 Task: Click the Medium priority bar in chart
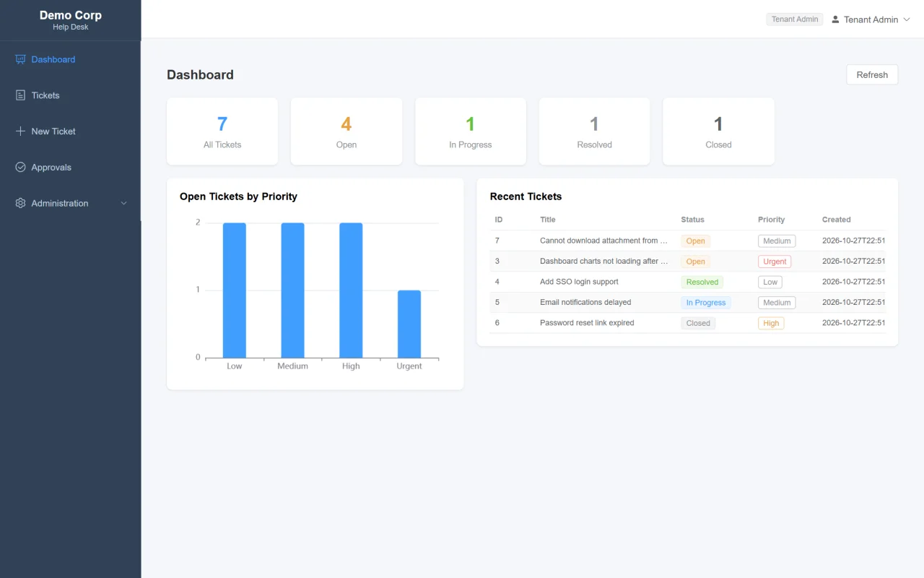pos(292,290)
